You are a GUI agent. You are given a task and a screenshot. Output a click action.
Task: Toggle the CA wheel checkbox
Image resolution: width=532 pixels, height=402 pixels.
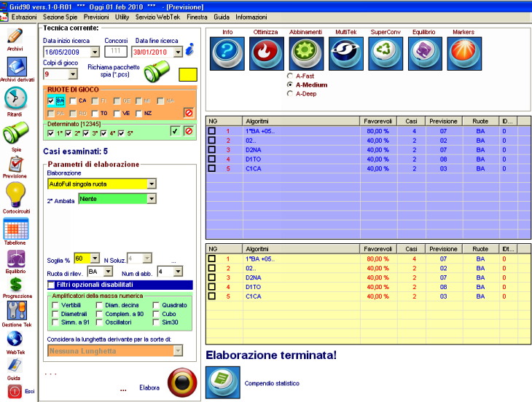73,101
